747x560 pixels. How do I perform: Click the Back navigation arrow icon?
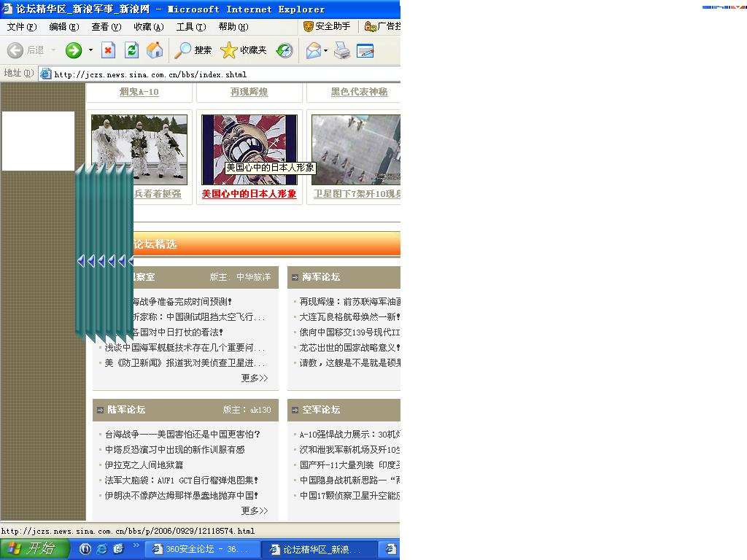(x=15, y=50)
